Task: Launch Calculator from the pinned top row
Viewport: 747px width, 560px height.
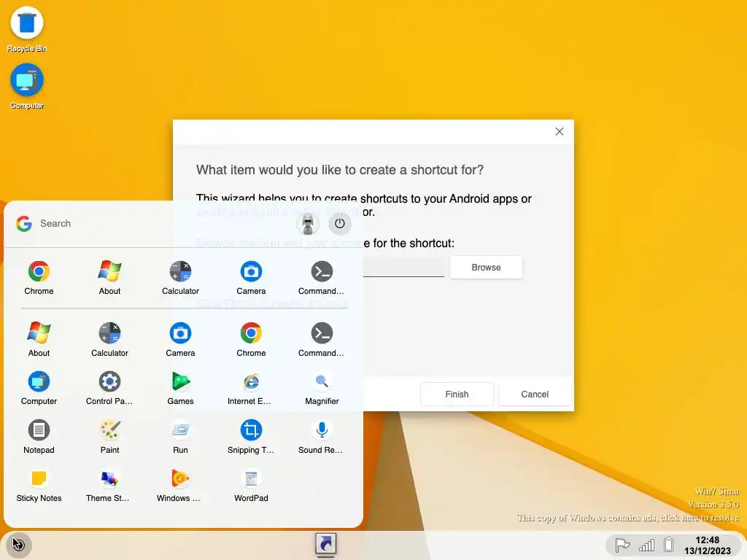Action: pos(180,278)
